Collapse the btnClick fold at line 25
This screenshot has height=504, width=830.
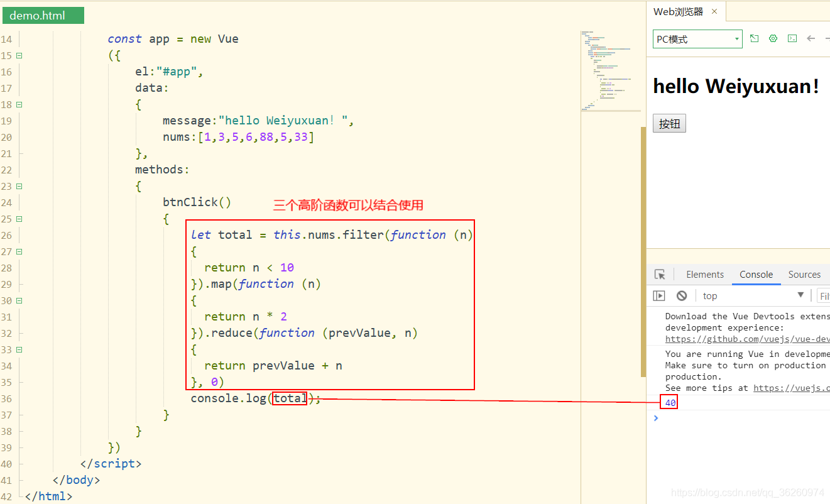click(19, 219)
